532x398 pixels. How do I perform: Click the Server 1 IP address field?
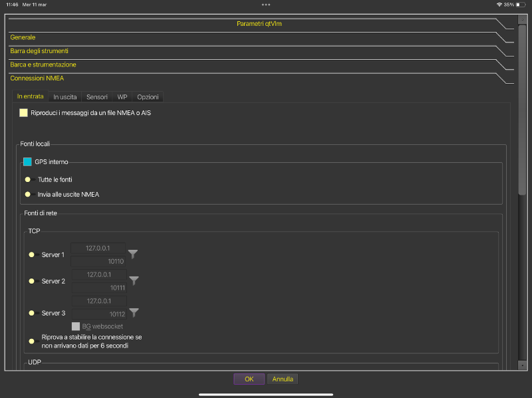point(99,249)
